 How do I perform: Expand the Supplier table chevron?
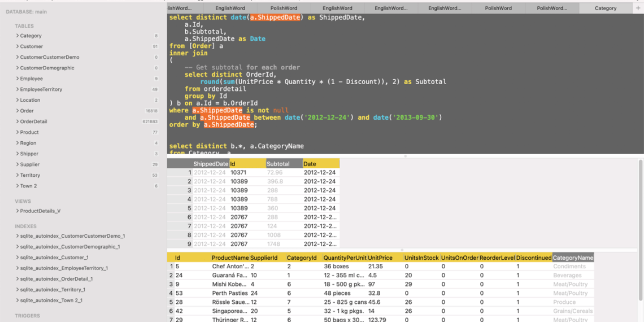(x=18, y=164)
